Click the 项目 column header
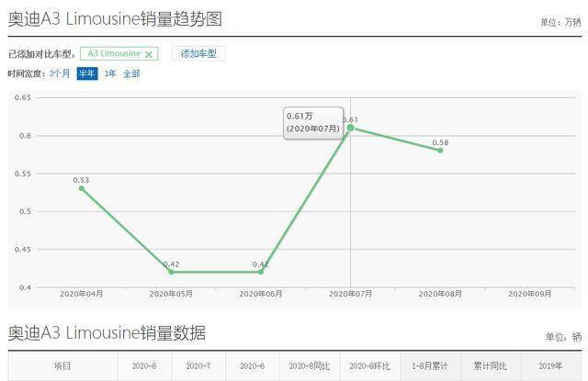Screen dimensions: 588x381 (62, 366)
